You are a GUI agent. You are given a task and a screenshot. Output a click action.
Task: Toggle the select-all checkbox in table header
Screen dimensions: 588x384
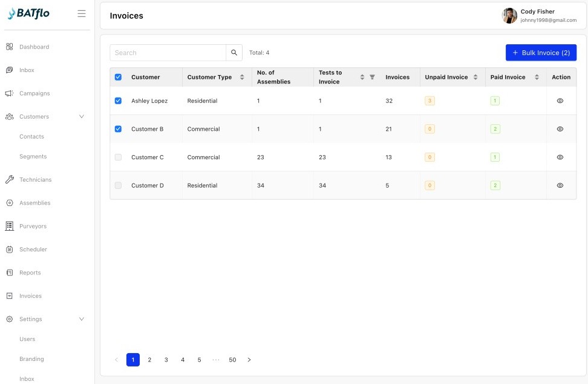[x=118, y=77]
